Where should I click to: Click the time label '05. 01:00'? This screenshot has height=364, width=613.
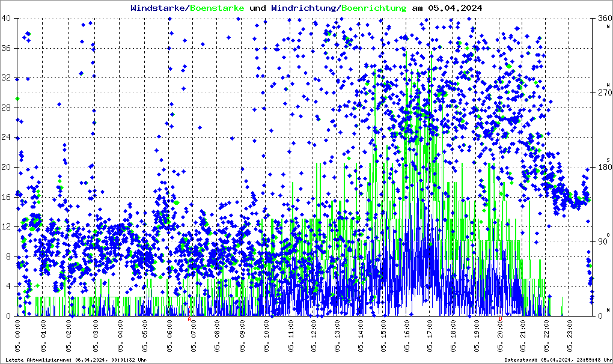43,336
